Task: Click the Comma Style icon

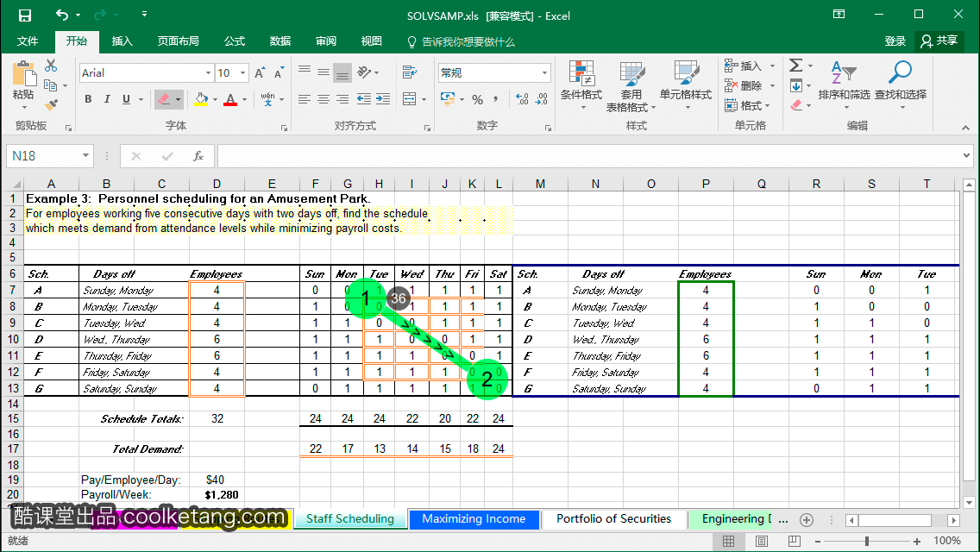Action: pyautogui.click(x=496, y=99)
